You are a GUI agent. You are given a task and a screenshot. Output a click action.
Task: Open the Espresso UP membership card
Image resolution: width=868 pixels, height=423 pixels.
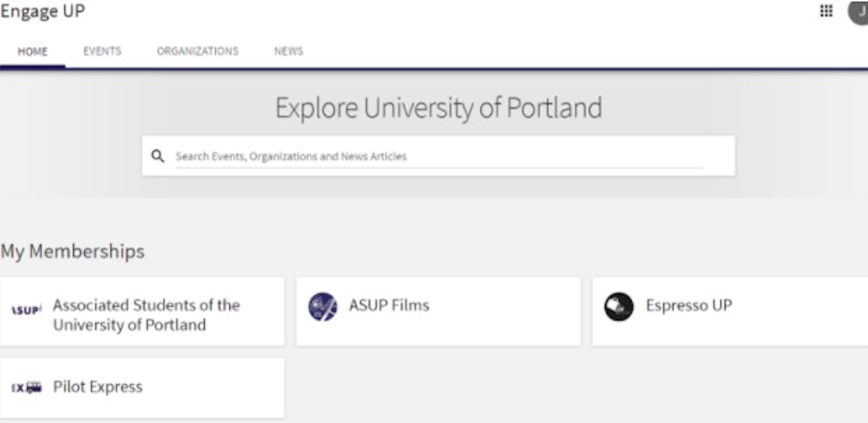coord(730,312)
